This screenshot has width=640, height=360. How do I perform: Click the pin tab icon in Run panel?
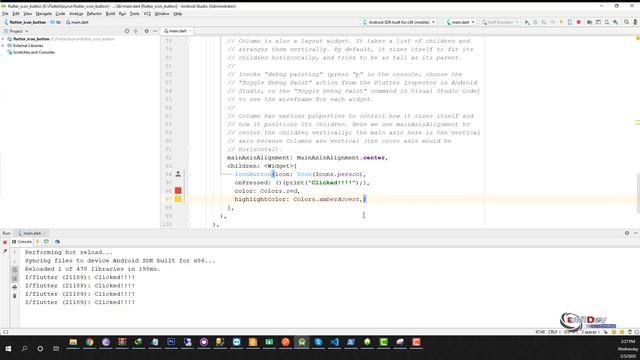tap(5, 251)
